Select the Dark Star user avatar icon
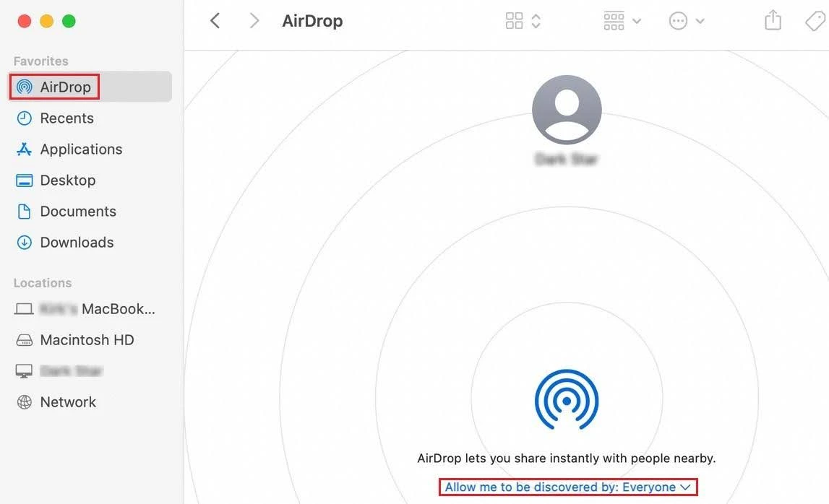 tap(567, 109)
